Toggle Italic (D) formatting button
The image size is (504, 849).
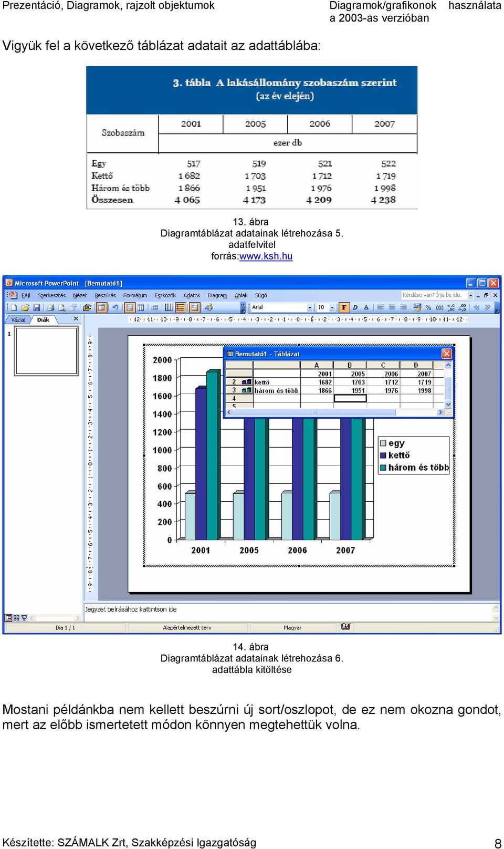coord(355,308)
